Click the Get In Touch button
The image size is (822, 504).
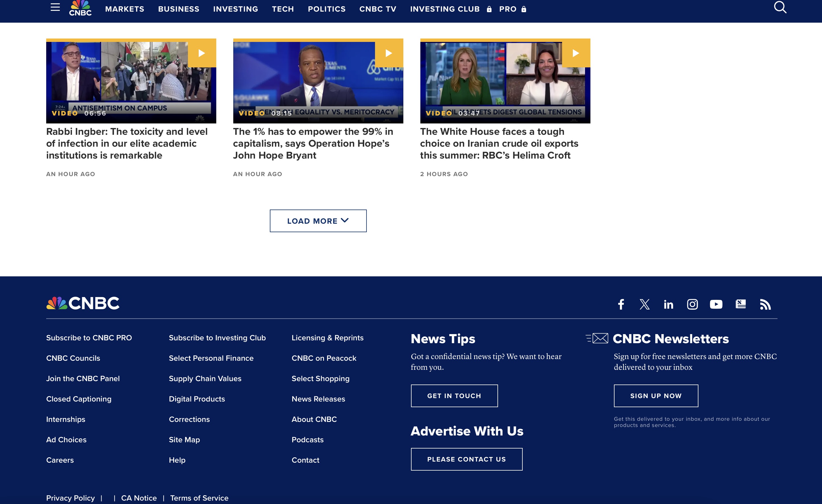[454, 396]
